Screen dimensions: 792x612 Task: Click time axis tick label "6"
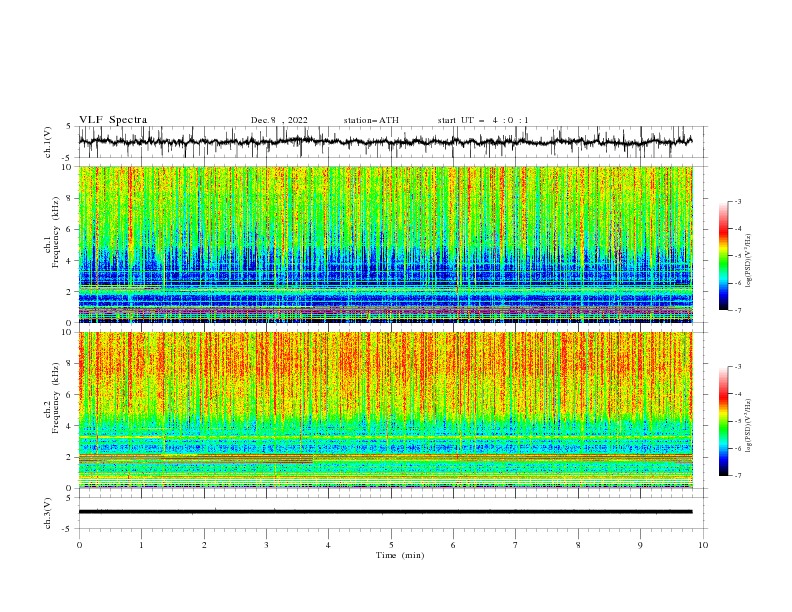(x=453, y=545)
